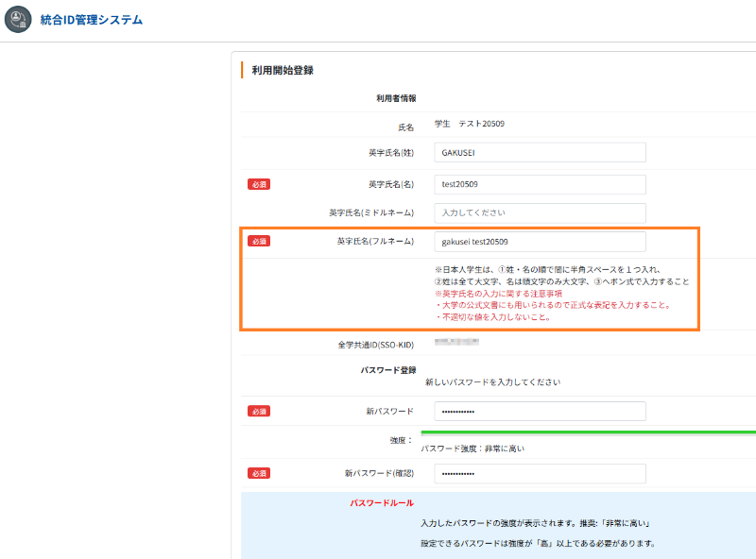Click the ID management system logo icon
Screen dimensions: 756x559
click(x=18, y=20)
